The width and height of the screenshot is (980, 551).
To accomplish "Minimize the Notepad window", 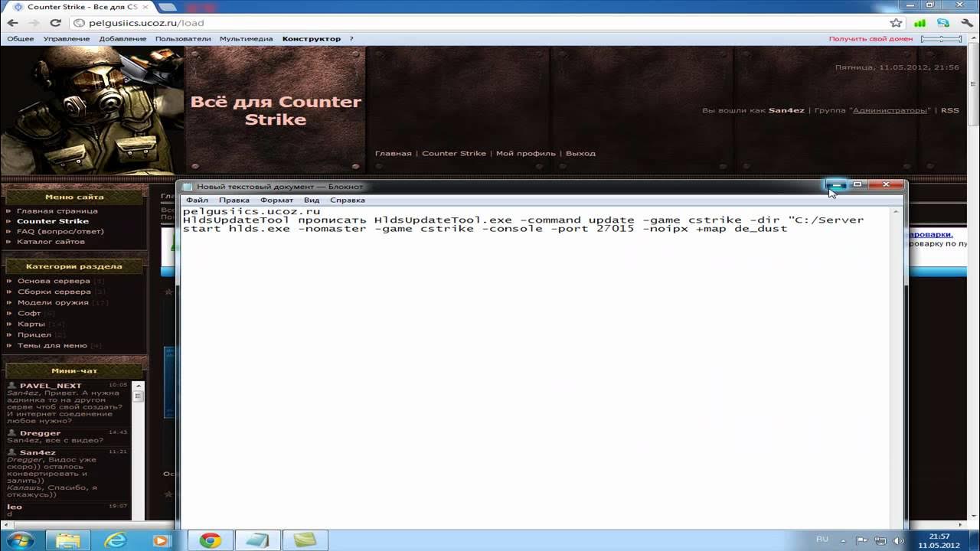I will pyautogui.click(x=837, y=184).
